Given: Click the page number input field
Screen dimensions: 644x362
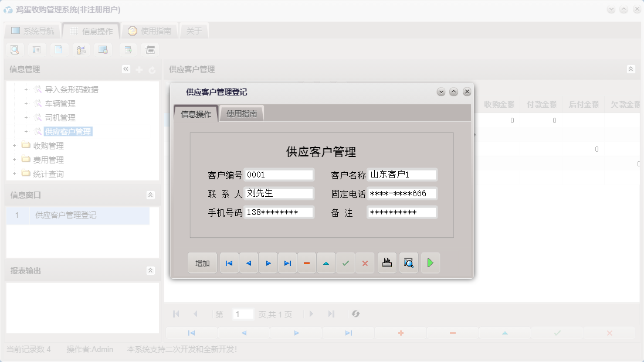Looking at the screenshot, I should 243,314.
